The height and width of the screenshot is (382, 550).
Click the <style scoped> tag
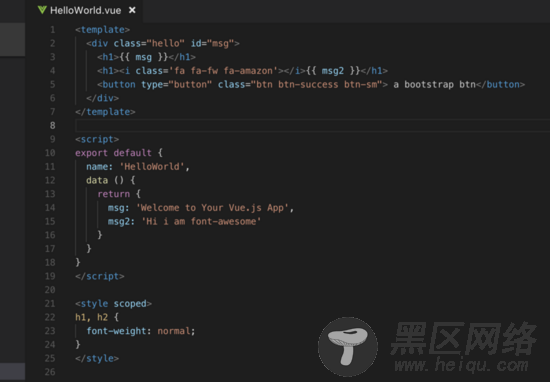click(113, 303)
